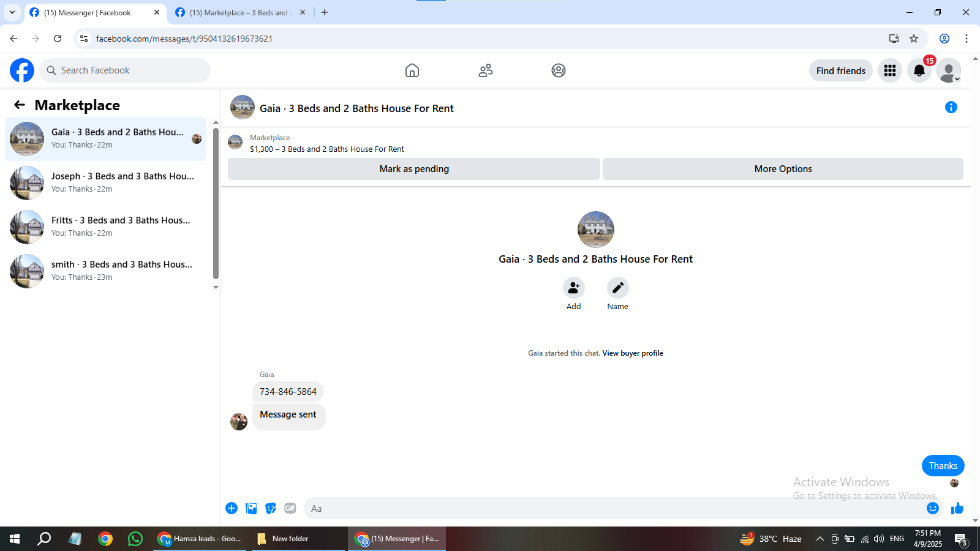Click the conversation list scrollbar
The image size is (980, 551).
click(x=216, y=203)
